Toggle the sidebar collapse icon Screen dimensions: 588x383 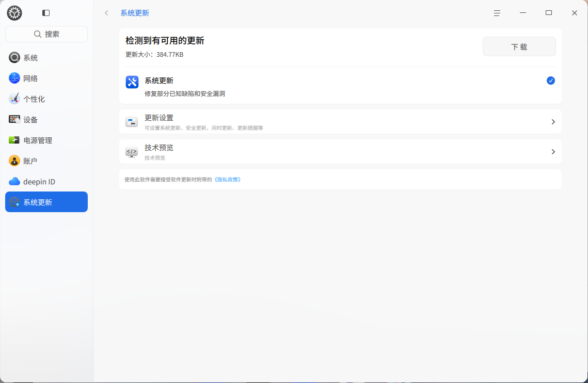click(46, 13)
